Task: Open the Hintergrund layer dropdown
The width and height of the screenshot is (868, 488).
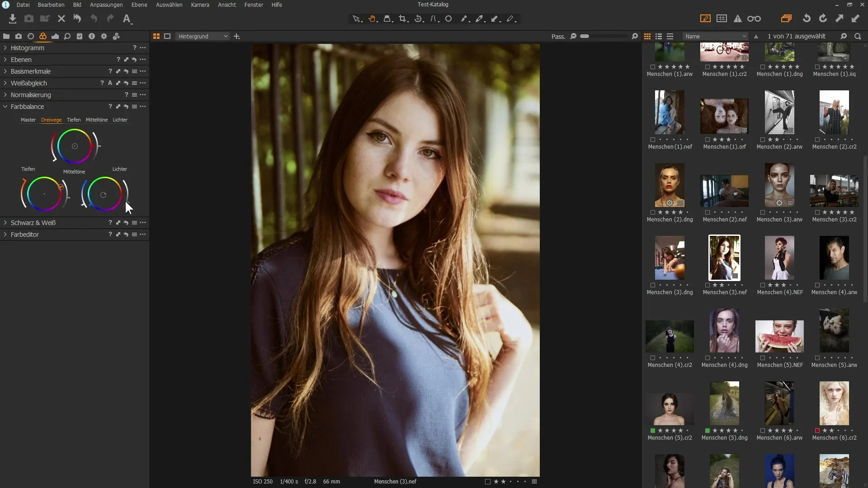Action: pyautogui.click(x=203, y=36)
